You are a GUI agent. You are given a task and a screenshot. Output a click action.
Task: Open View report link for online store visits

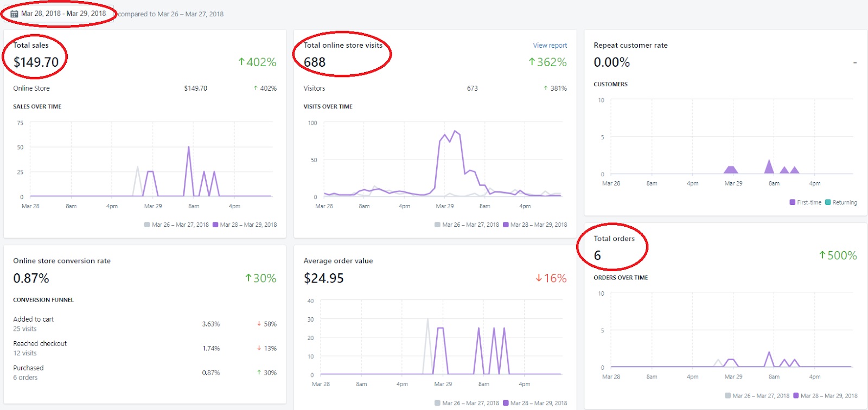(x=550, y=46)
